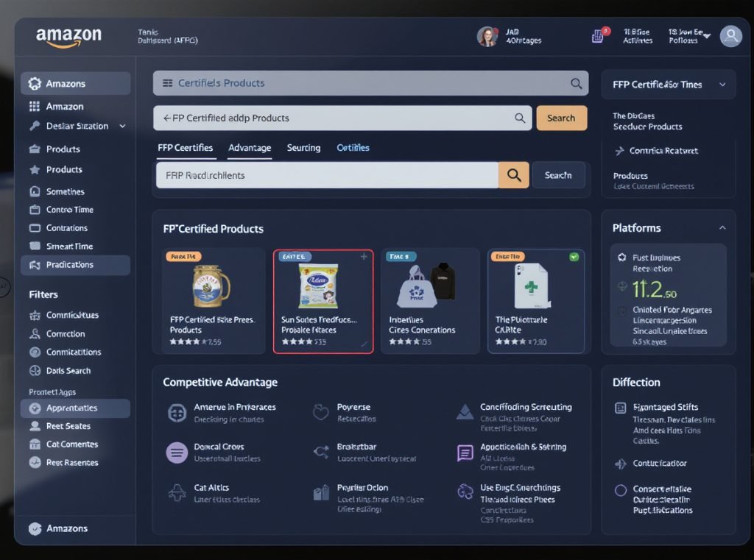Click the Amazons gear icon in sidebar
The image size is (754, 560).
tap(35, 84)
